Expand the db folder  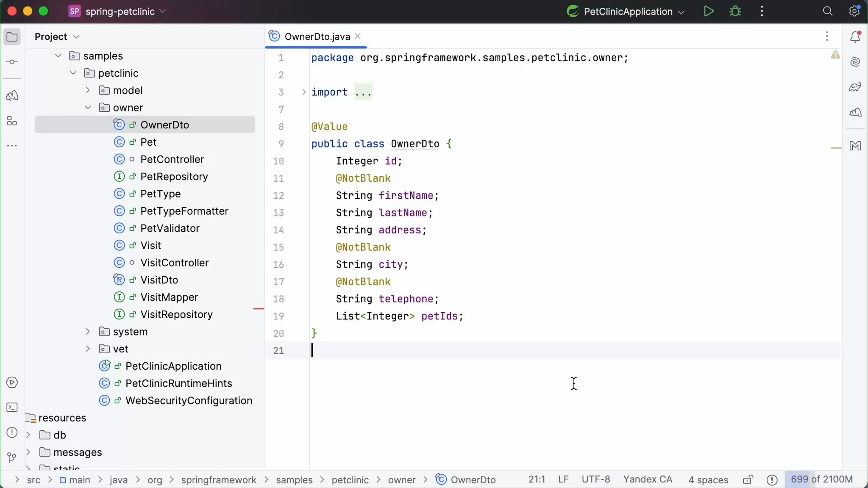[28, 435]
